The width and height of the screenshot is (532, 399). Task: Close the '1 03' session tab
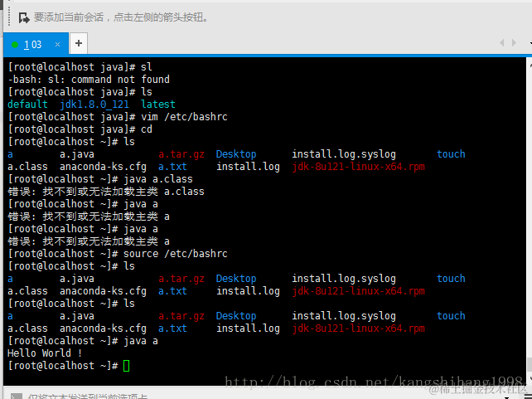click(57, 44)
